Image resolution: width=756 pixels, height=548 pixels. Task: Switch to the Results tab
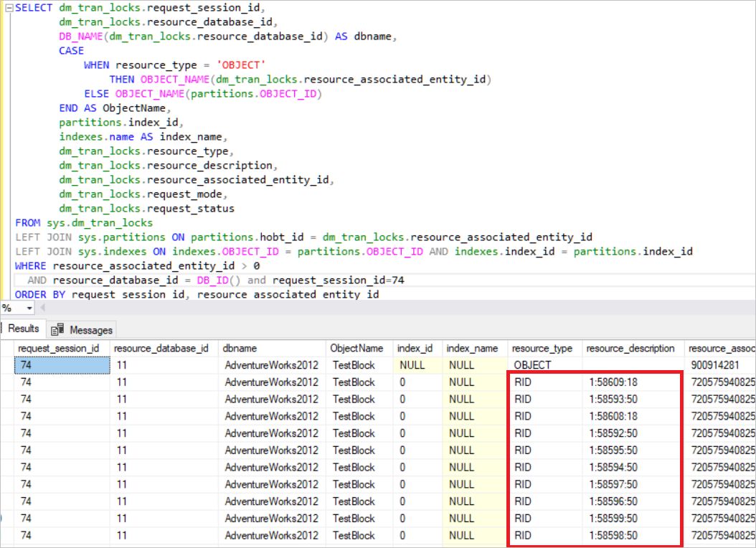tap(22, 329)
